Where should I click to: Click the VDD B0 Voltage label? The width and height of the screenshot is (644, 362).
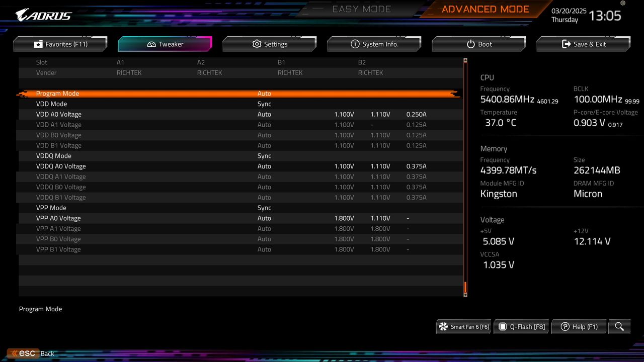[x=58, y=135]
